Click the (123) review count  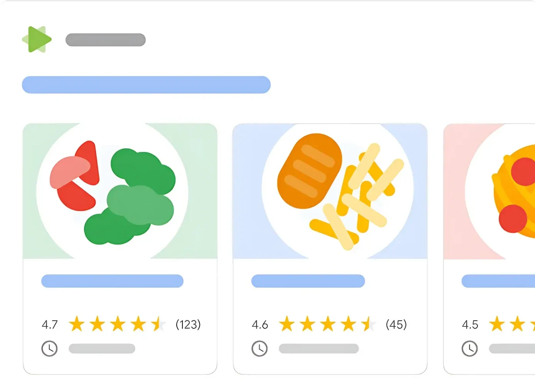(188, 325)
